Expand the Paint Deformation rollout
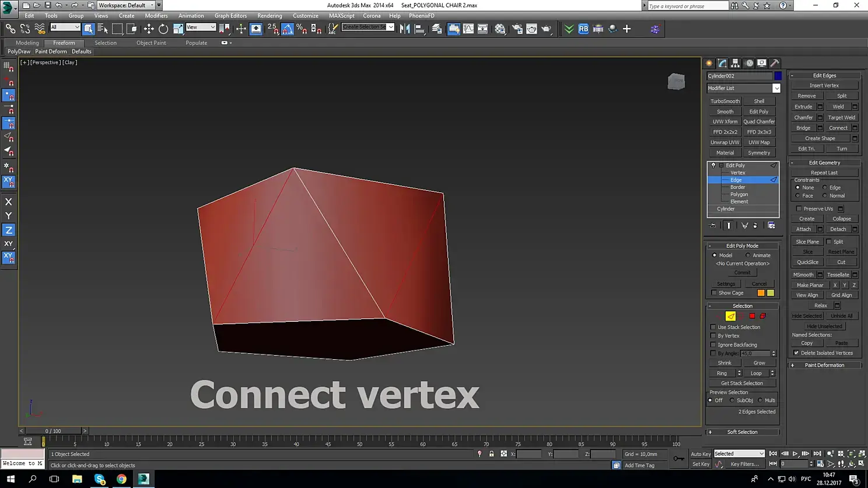 pos(825,366)
